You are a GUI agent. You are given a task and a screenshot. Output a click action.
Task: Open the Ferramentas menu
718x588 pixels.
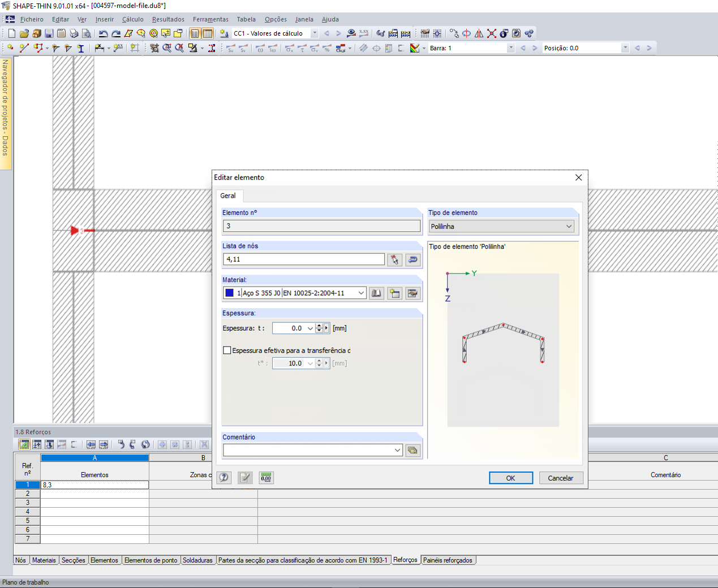[210, 19]
